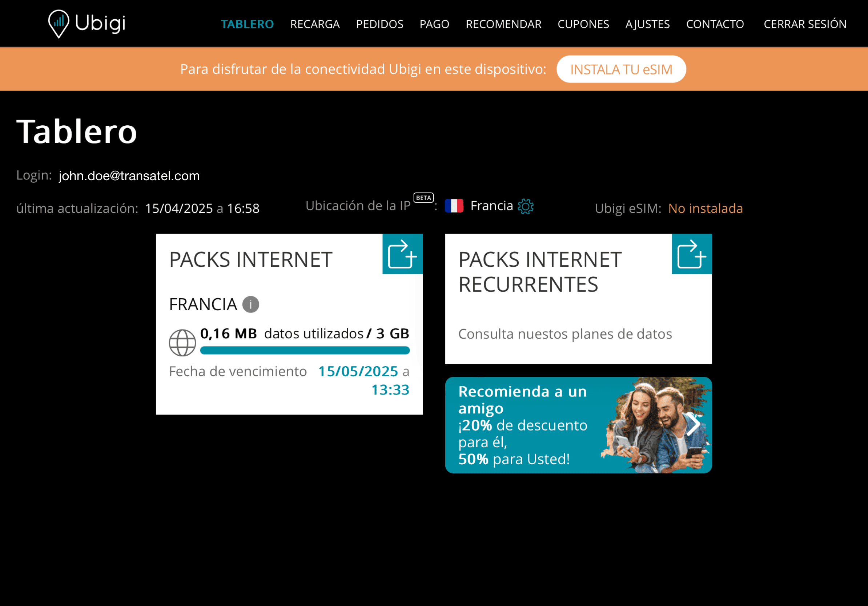Click the BETA badge next to IP location
This screenshot has width=868, height=606.
tap(423, 198)
